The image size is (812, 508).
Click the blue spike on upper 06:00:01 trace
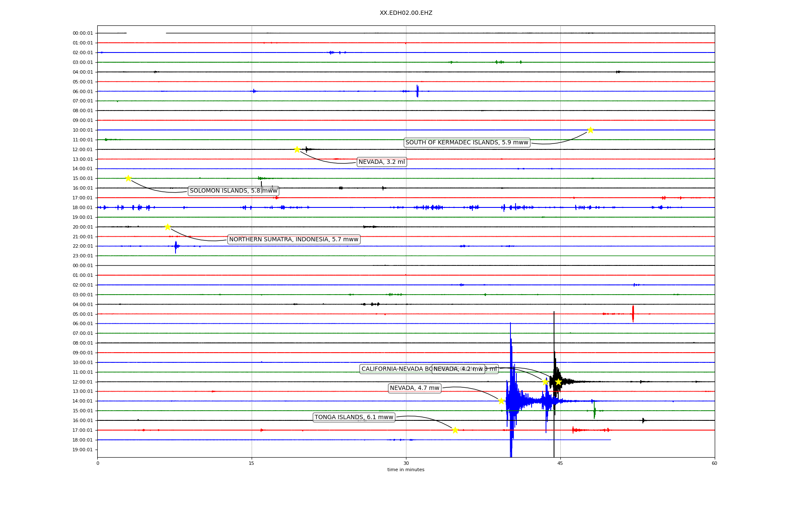click(x=417, y=91)
